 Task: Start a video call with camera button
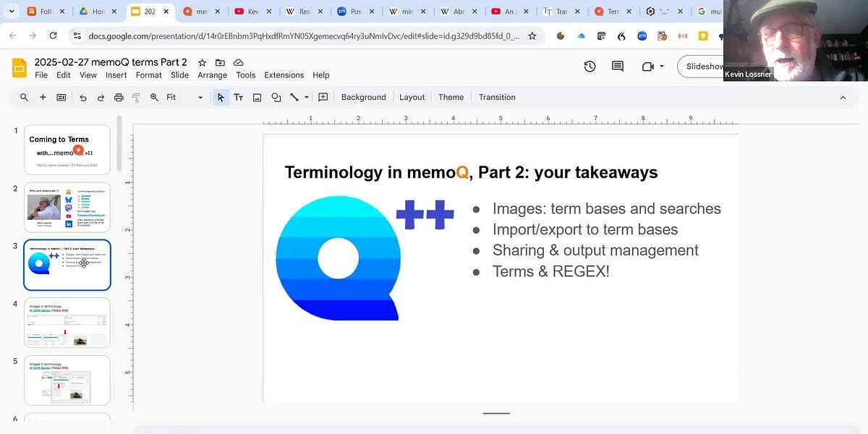click(647, 67)
